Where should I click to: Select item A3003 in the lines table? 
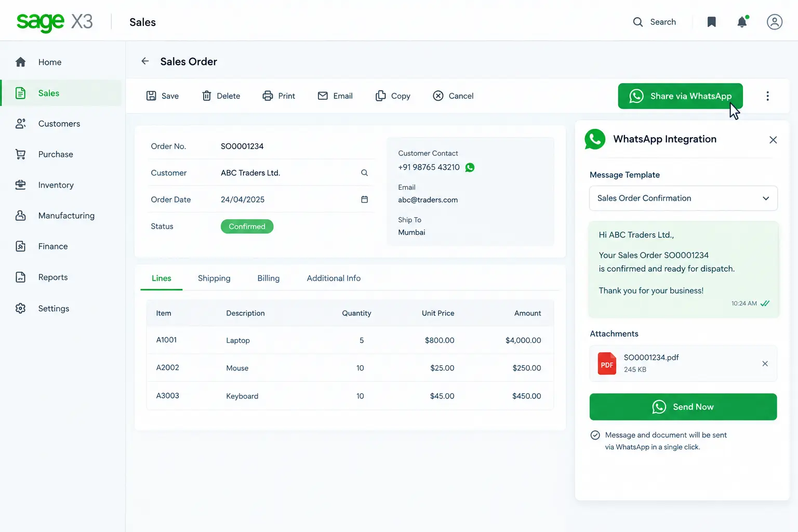(168, 395)
